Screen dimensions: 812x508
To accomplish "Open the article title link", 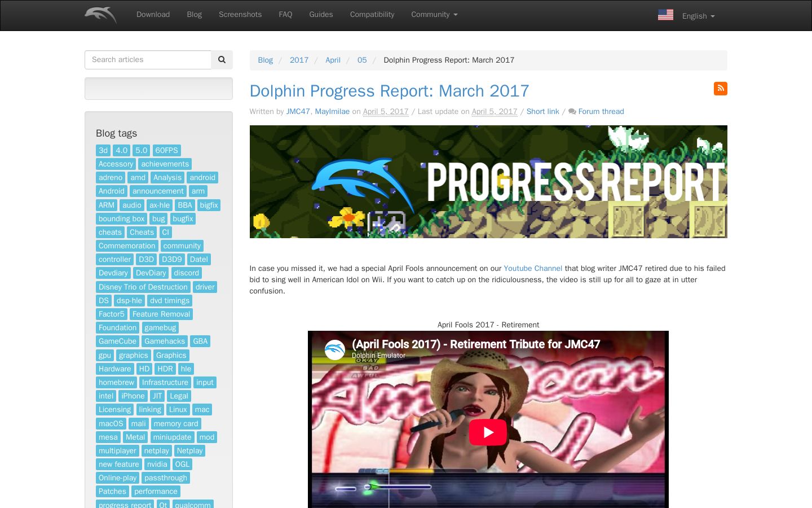I will [389, 91].
